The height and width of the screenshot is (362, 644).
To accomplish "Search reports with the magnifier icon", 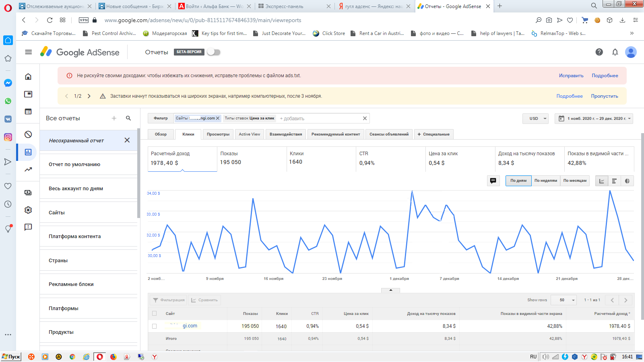I will coord(128,118).
